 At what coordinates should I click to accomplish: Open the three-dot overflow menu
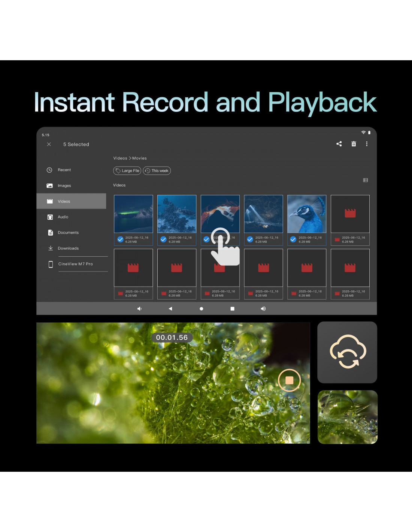(367, 144)
